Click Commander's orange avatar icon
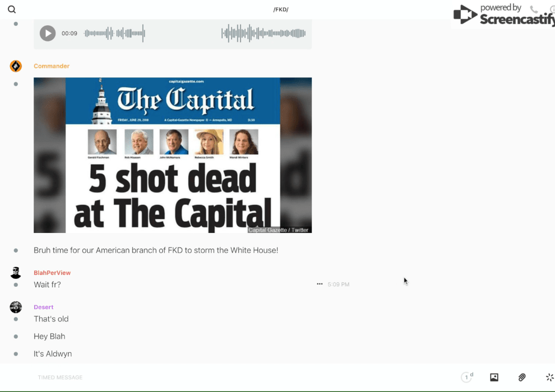The width and height of the screenshot is (555, 392). (16, 66)
